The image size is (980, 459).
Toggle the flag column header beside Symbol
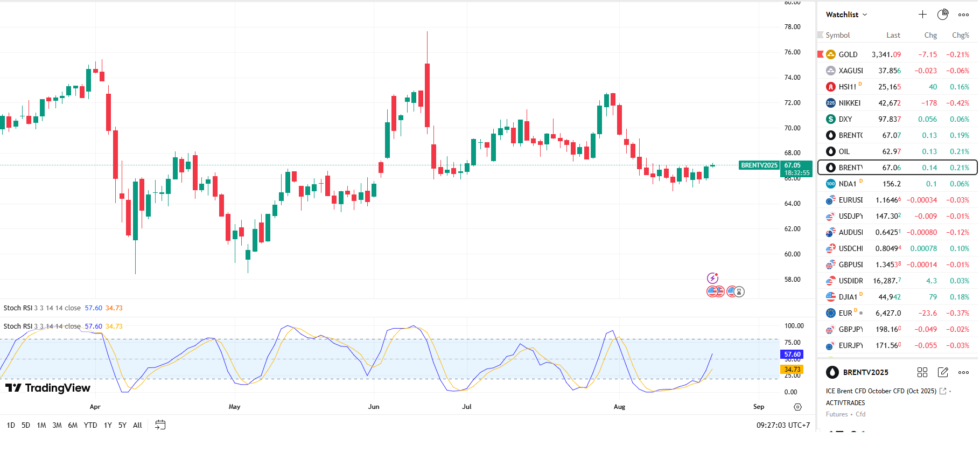click(x=821, y=35)
